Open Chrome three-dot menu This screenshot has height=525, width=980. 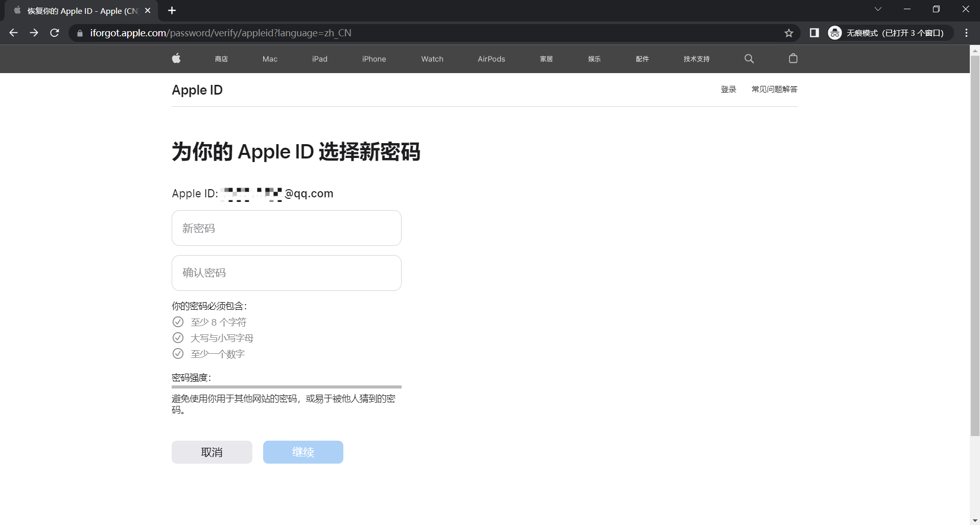pyautogui.click(x=966, y=33)
